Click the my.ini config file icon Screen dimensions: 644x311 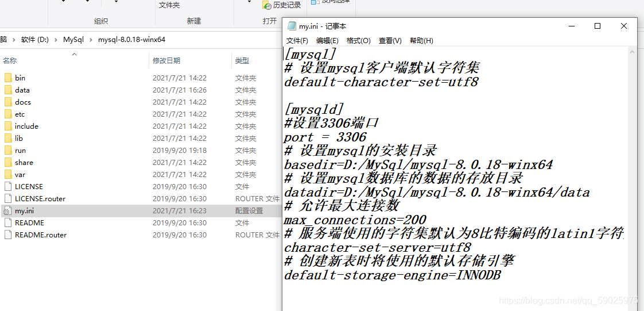pyautogui.click(x=8, y=210)
